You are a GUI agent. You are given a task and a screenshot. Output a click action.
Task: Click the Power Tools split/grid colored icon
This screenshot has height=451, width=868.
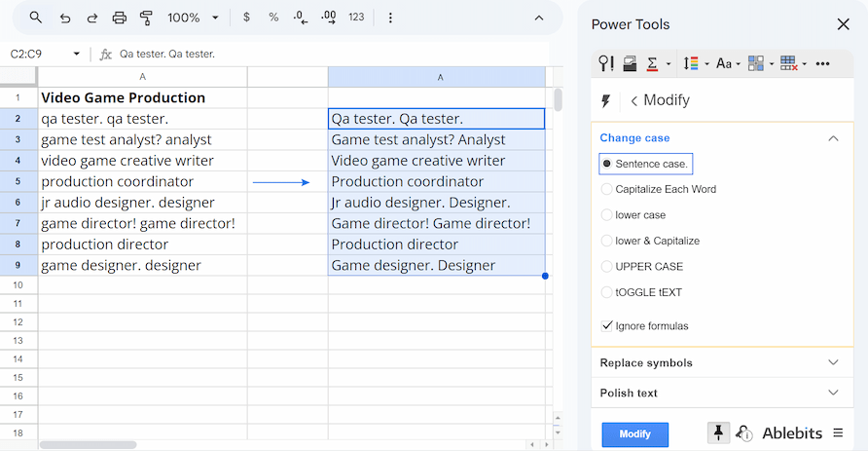coord(756,63)
